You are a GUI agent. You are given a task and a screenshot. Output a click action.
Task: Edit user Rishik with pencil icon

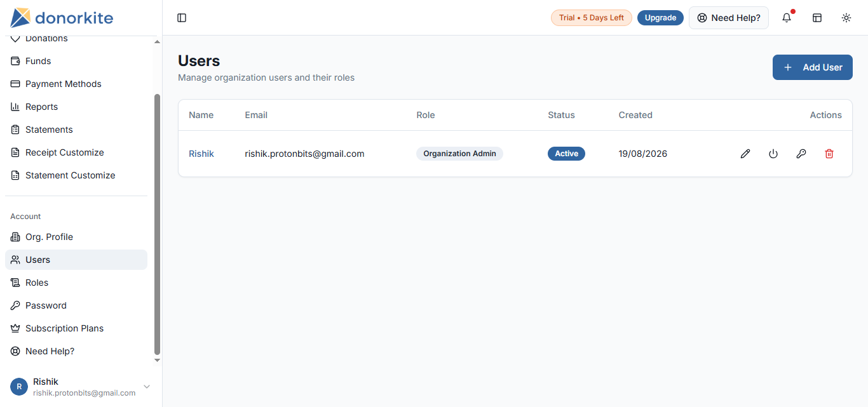745,154
